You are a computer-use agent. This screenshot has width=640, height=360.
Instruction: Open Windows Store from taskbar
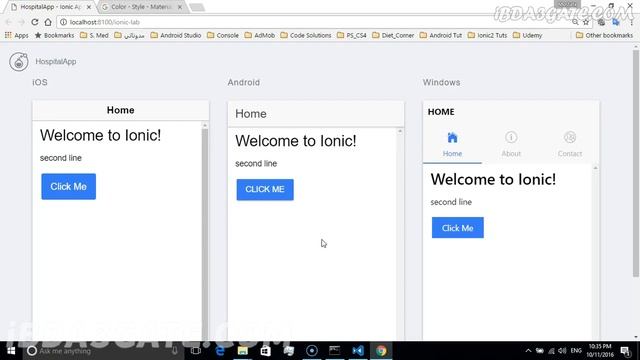tap(266, 351)
